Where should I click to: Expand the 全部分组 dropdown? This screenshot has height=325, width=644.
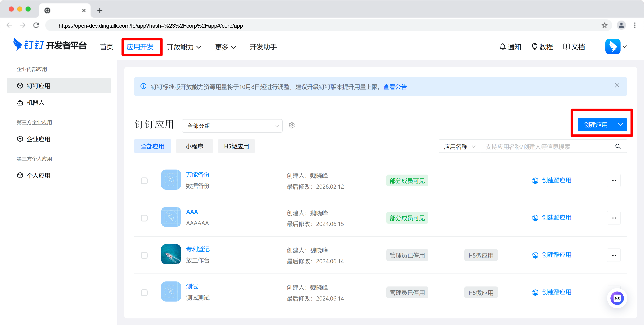point(232,126)
